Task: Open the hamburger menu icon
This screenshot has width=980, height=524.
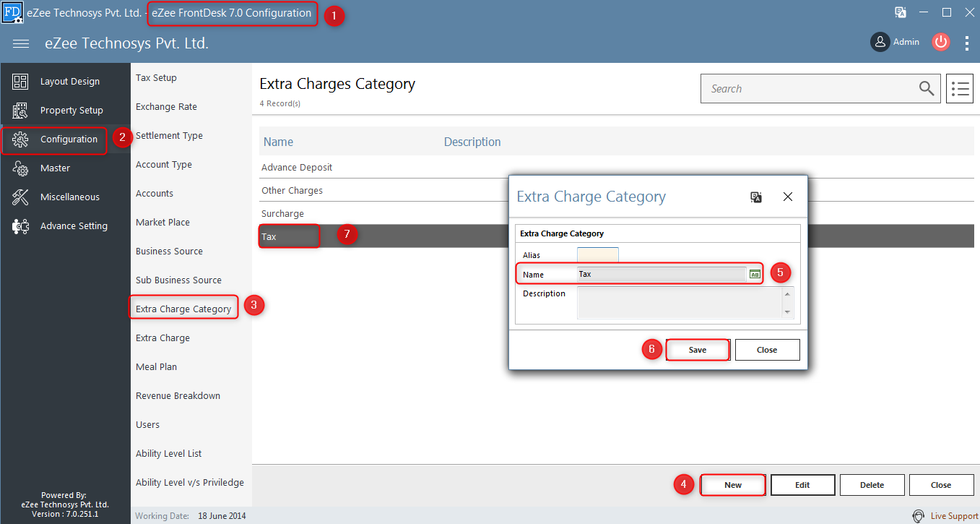Action: point(21,43)
